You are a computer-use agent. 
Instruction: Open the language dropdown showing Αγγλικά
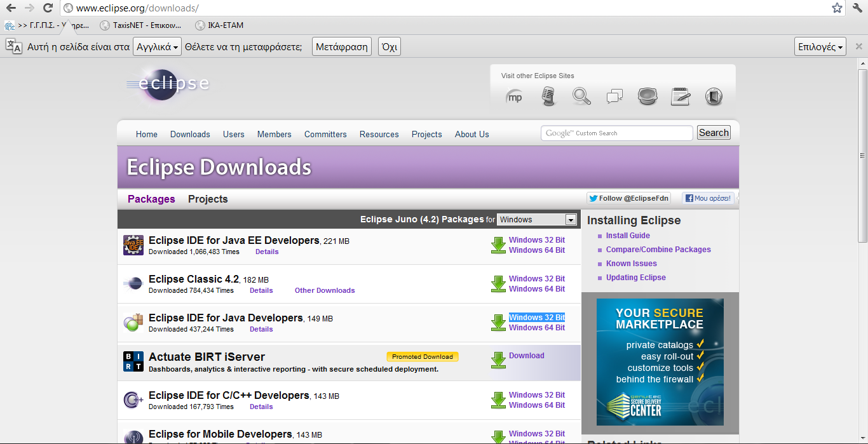(x=157, y=46)
